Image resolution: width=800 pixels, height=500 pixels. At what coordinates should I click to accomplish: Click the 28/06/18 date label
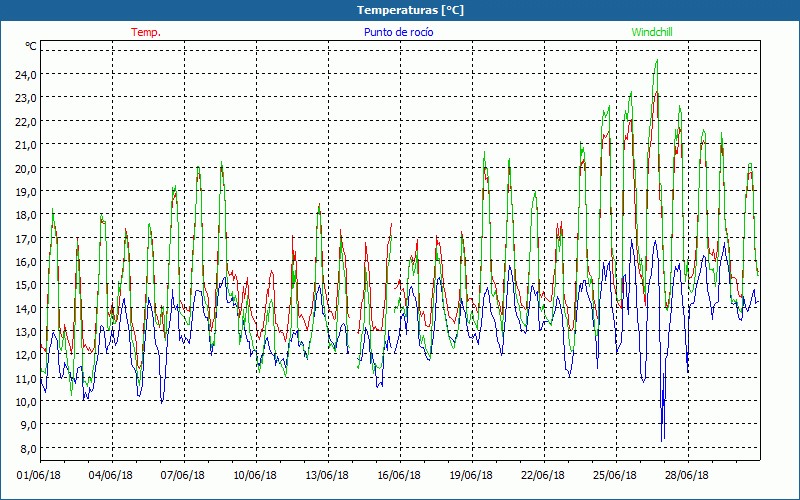pos(687,475)
